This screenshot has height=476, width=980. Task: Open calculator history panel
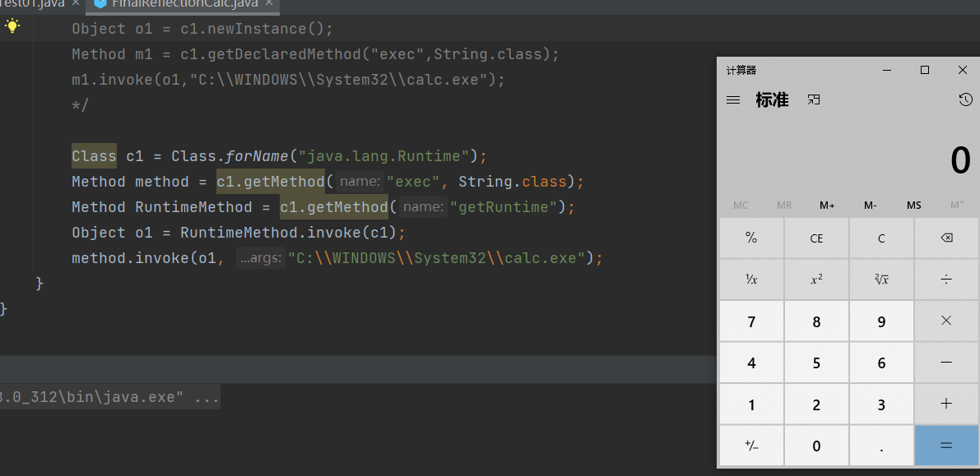coord(965,100)
